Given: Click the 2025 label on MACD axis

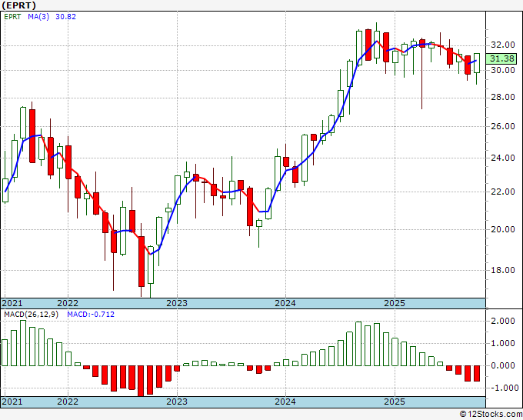Looking at the screenshot, I should 395,402.
